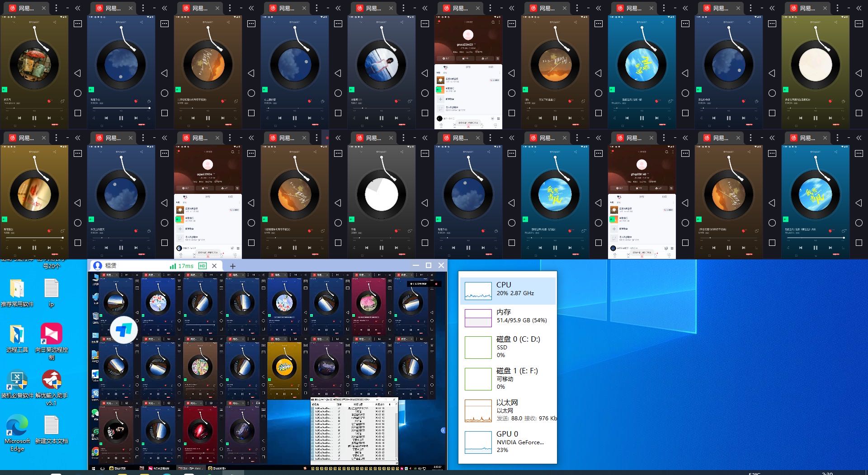Open title-bar three-dot menu of gouoz226623 window
This screenshot has height=475, width=868.
tap(490, 8)
